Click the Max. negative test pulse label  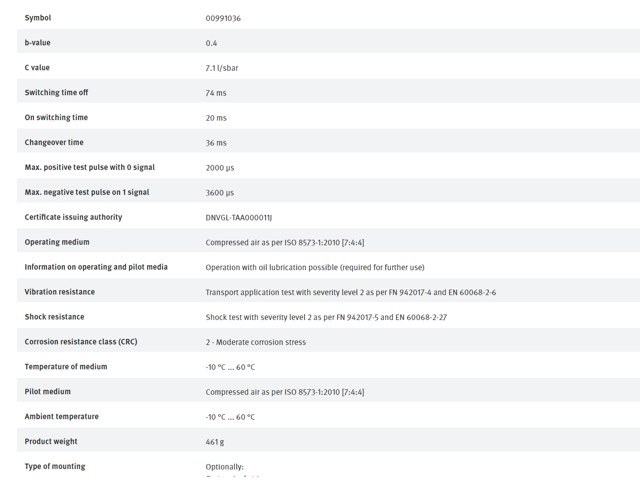coord(87,192)
